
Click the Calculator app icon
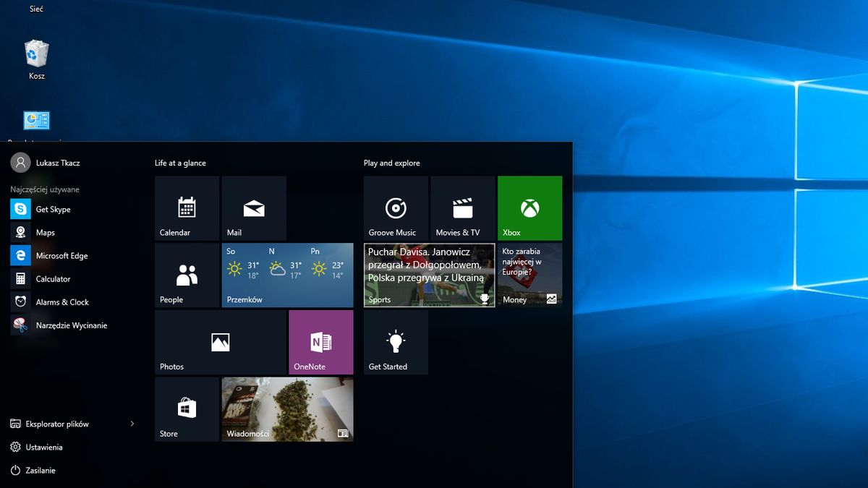pos(20,279)
